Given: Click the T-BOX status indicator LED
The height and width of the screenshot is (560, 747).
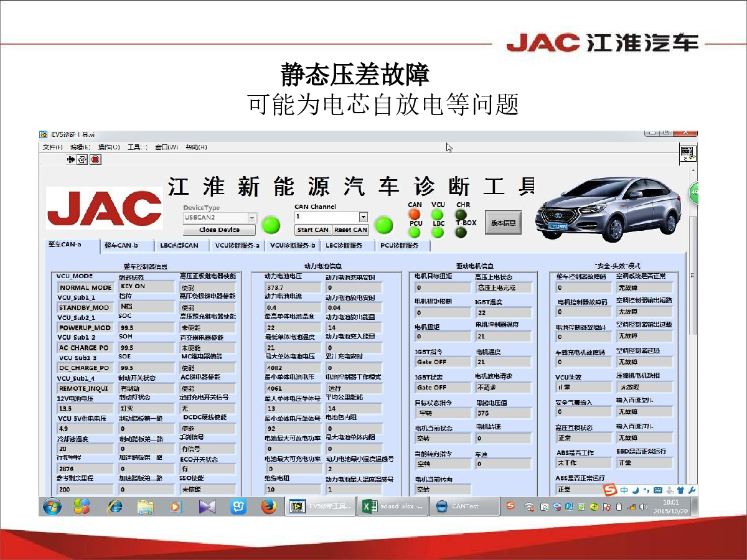Looking at the screenshot, I should coord(461,233).
